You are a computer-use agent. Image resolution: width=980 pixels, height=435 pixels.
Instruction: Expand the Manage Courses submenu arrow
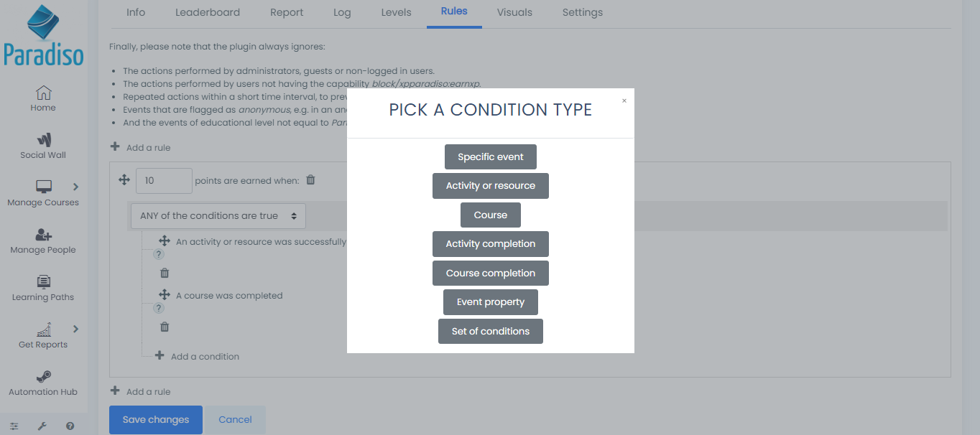pos(75,187)
